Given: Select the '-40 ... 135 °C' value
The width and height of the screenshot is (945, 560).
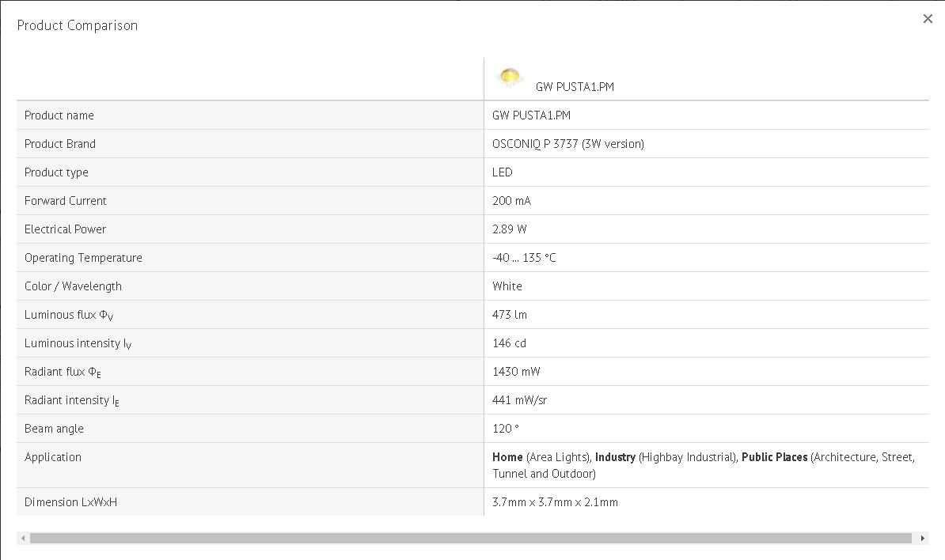Looking at the screenshot, I should coord(524,258).
